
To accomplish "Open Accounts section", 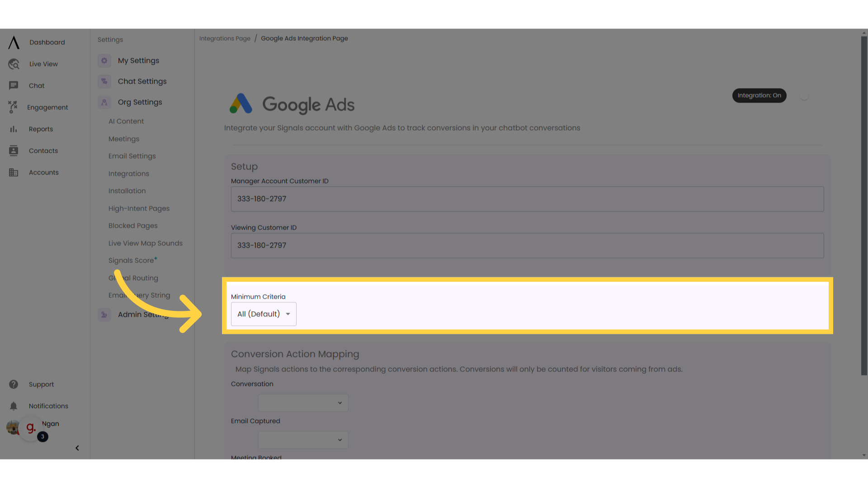I will [44, 173].
